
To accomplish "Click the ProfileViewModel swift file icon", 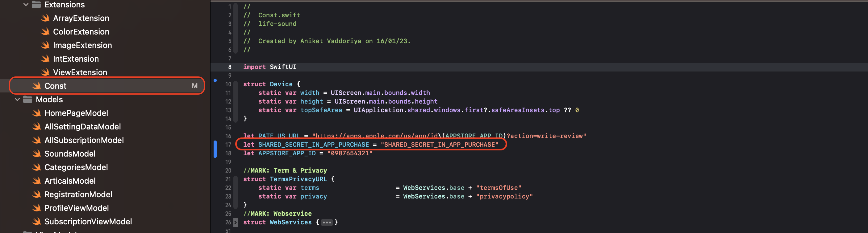I will point(36,208).
